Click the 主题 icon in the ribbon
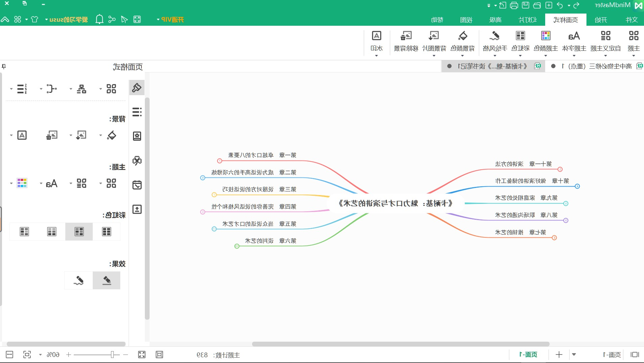Image resolution: width=644 pixels, height=363 pixels. [633, 41]
